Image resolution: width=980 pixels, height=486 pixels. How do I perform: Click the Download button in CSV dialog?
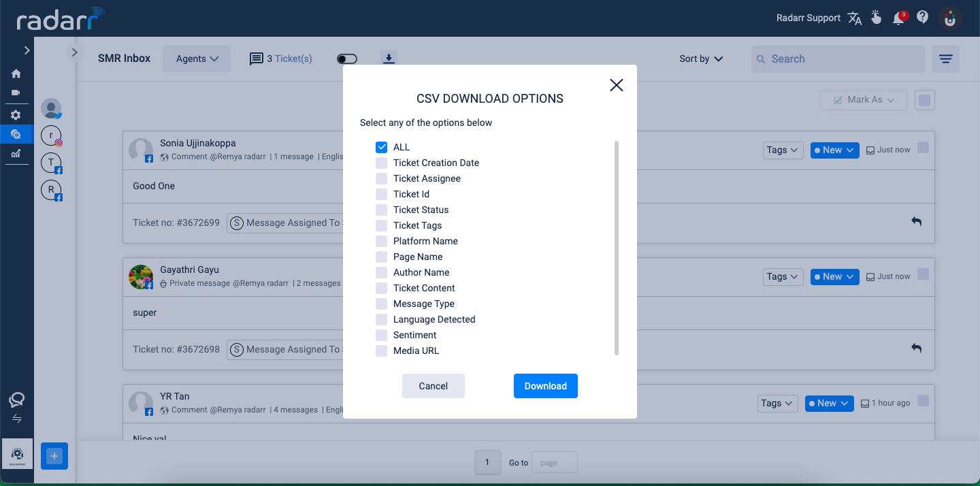click(545, 386)
